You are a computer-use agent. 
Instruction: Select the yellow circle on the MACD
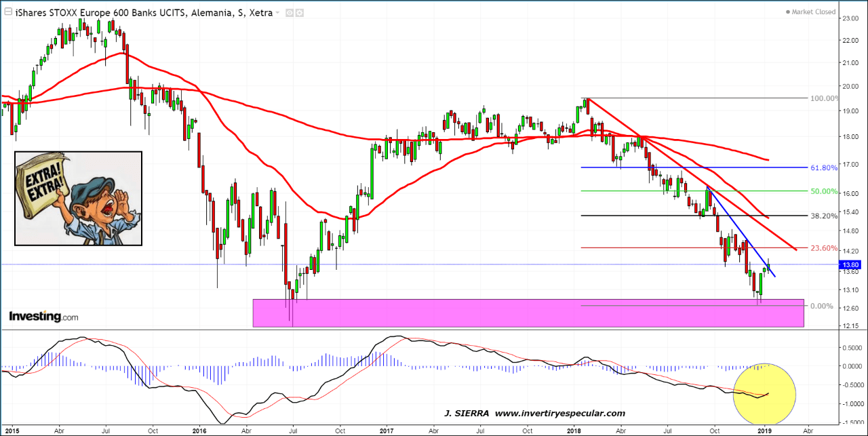(764, 393)
